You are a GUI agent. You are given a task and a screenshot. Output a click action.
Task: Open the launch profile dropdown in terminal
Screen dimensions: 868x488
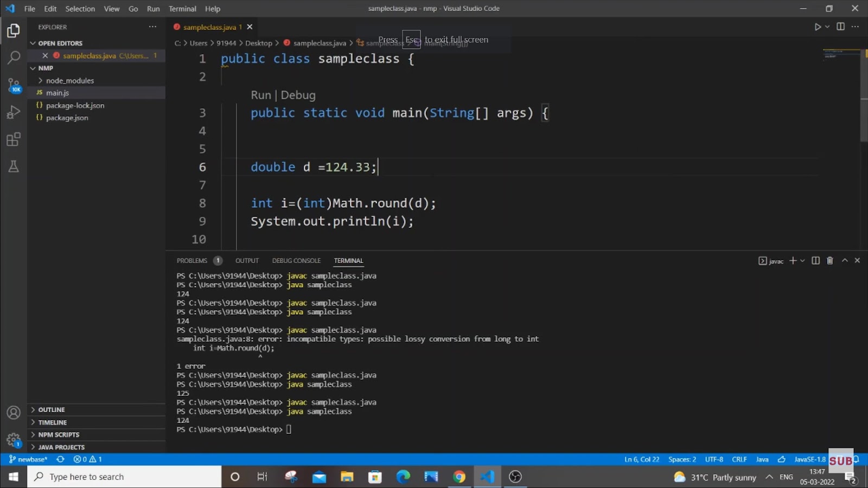(x=802, y=261)
